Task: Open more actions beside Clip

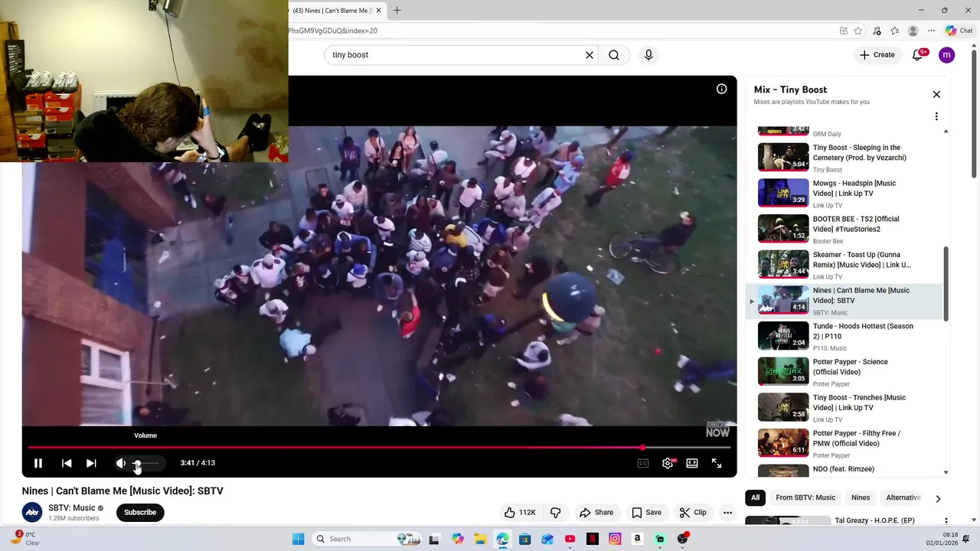Action: coord(728,512)
